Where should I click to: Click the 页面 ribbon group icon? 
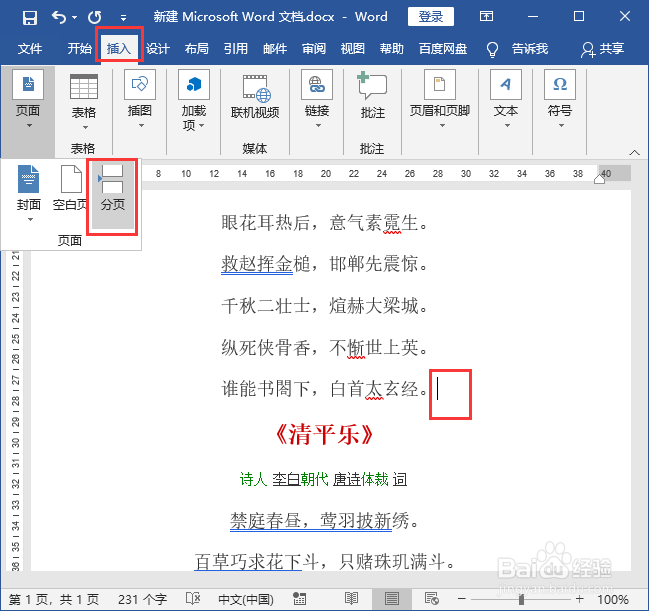click(x=28, y=84)
